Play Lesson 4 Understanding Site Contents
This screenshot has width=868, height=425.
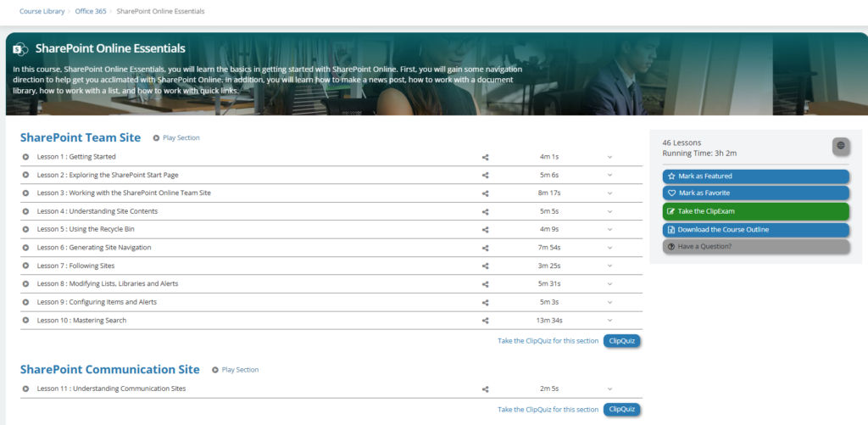point(25,211)
